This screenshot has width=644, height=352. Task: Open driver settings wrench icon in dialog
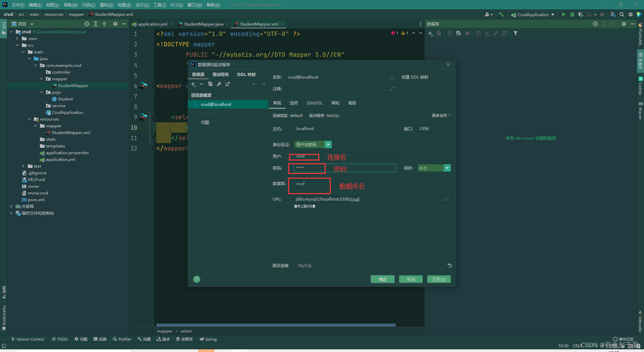coord(219,84)
